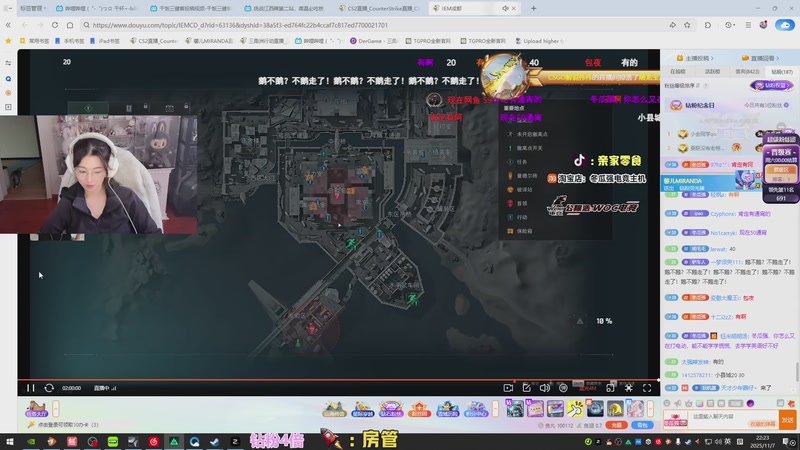This screenshot has width=800, height=450.
Task: Open the DerGame bookmark
Action: click(373, 41)
